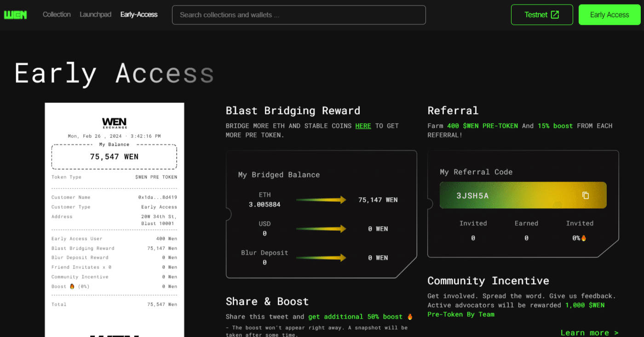This screenshot has width=644, height=337.
Task: Click the green Early Access button
Action: click(x=609, y=15)
